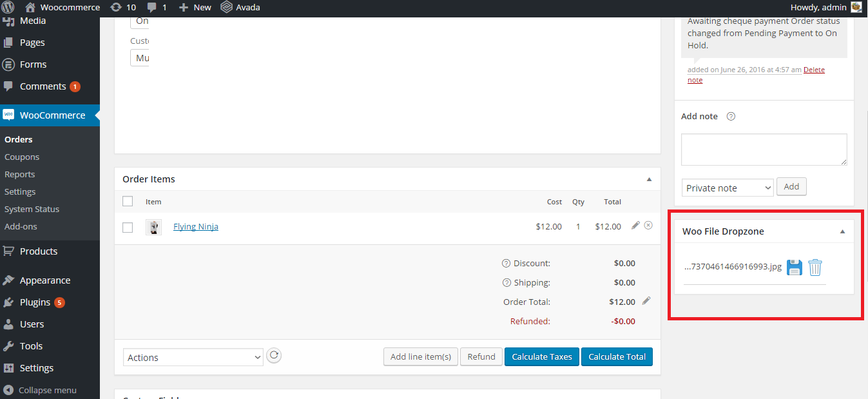Open the WooCommerce sidebar menu
Image resolution: width=868 pixels, height=399 pixels.
(50, 115)
